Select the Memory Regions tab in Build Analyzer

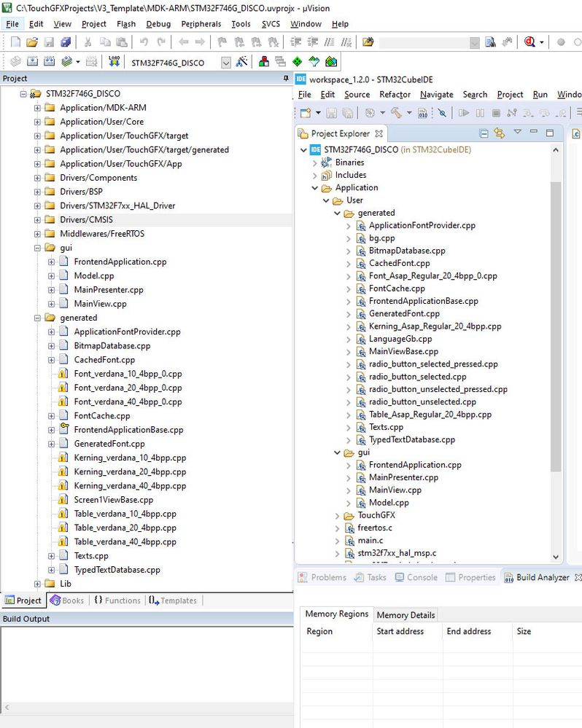[336, 614]
